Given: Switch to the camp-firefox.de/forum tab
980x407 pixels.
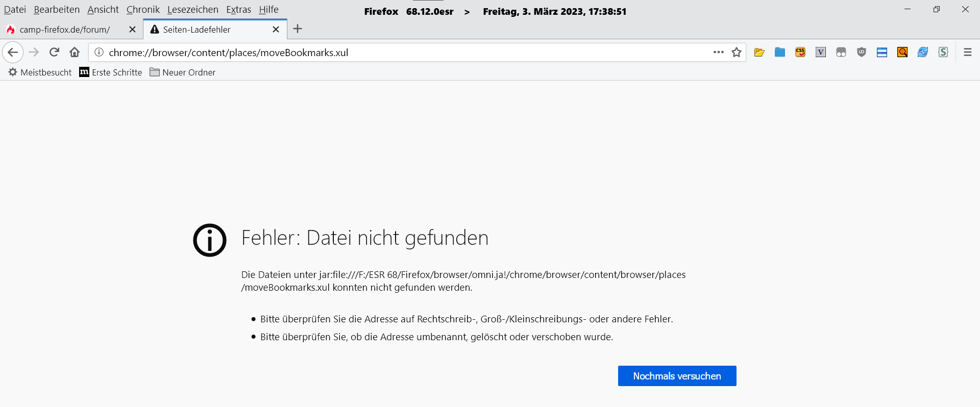Looking at the screenshot, I should click(65, 30).
